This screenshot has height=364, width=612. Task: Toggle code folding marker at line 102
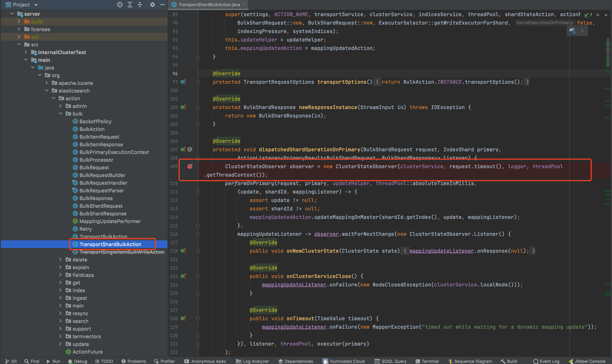point(198,108)
